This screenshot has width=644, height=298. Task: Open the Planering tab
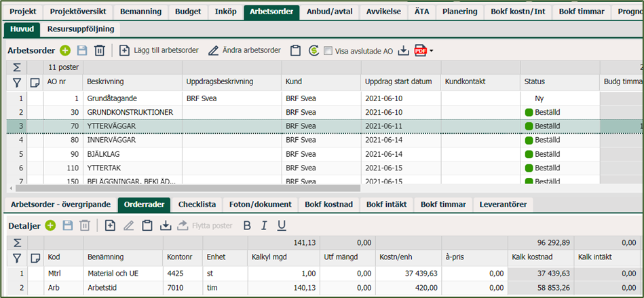(460, 12)
